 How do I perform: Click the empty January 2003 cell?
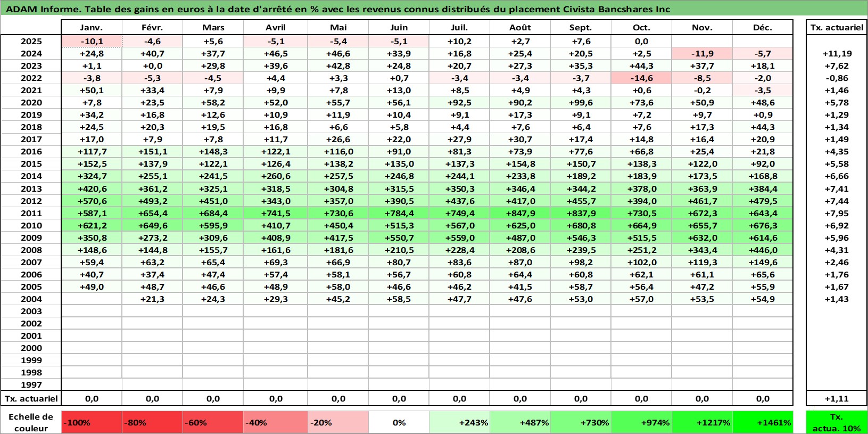pyautogui.click(x=92, y=311)
